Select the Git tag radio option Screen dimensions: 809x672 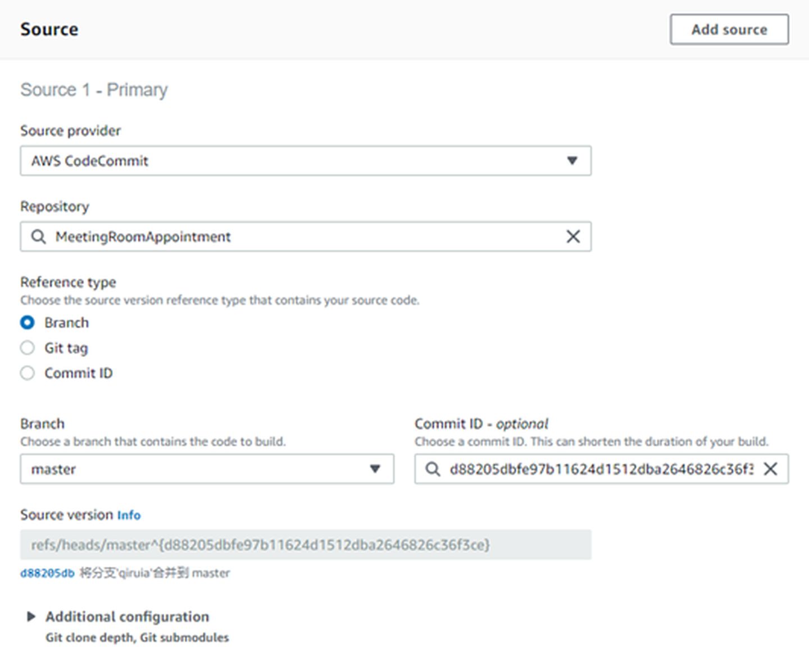(x=28, y=348)
